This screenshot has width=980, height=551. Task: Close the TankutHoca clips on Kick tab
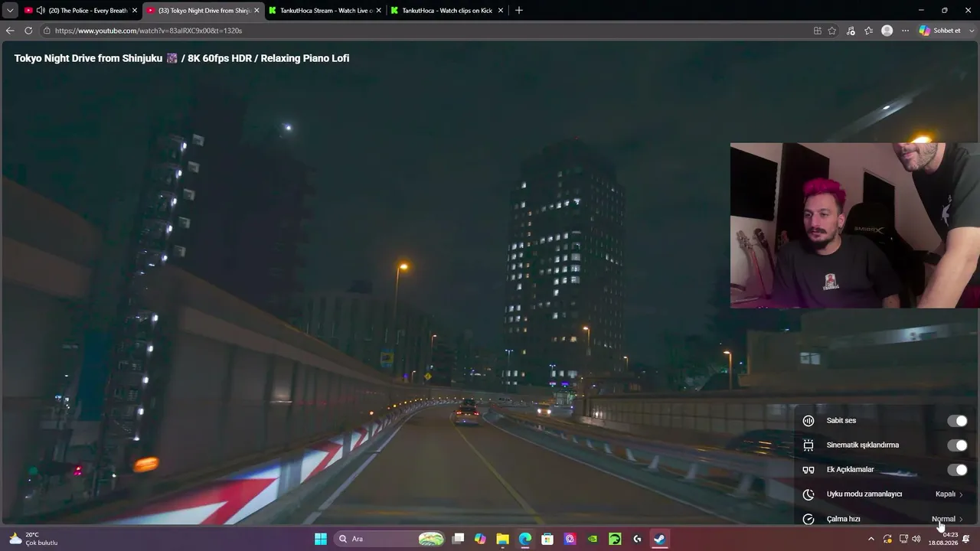501,11
